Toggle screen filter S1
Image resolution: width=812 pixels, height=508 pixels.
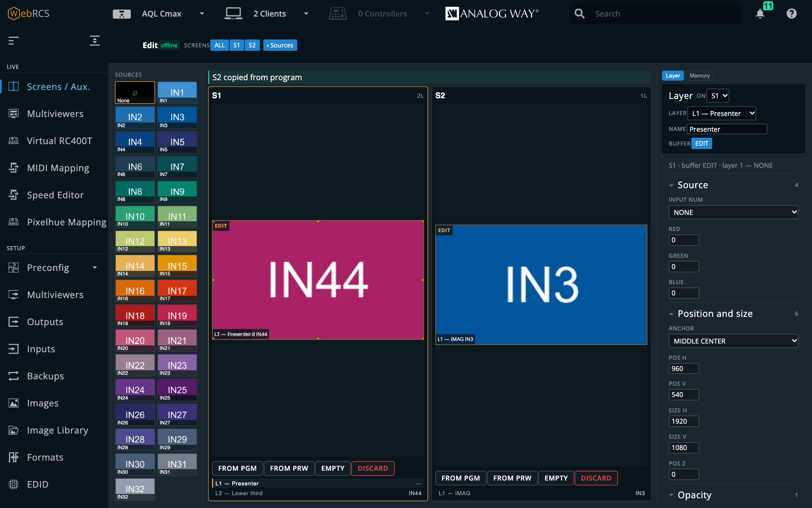point(236,45)
